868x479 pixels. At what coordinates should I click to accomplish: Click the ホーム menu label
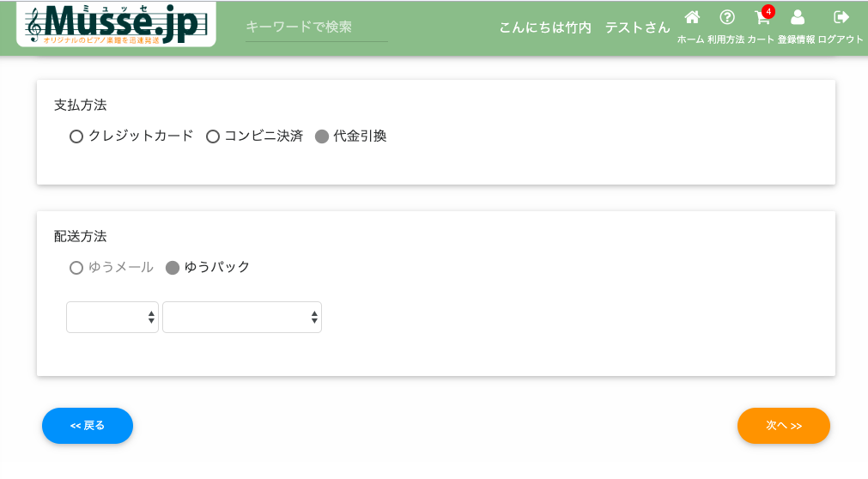pos(690,39)
